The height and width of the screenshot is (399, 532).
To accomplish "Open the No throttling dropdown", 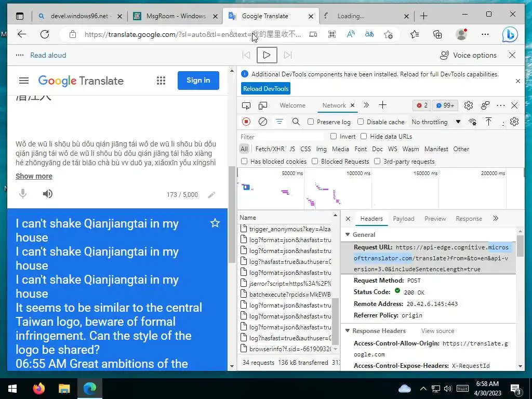I will tap(436, 122).
